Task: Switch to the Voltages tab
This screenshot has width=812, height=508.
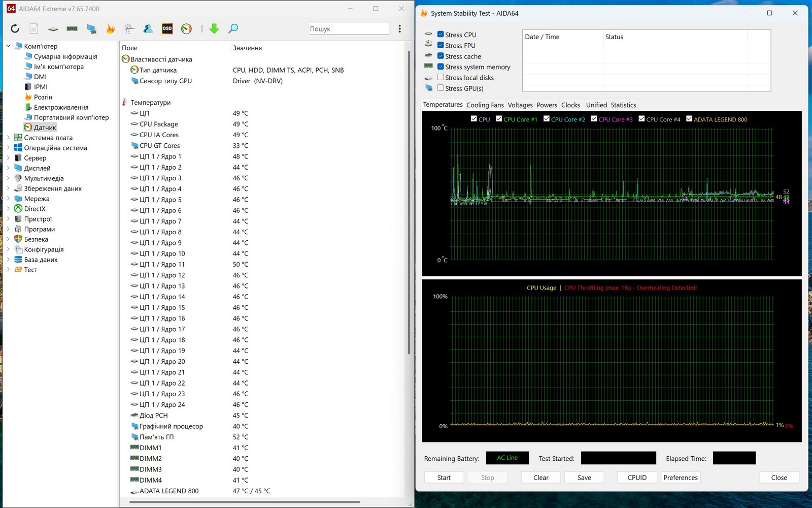Action: (520, 105)
